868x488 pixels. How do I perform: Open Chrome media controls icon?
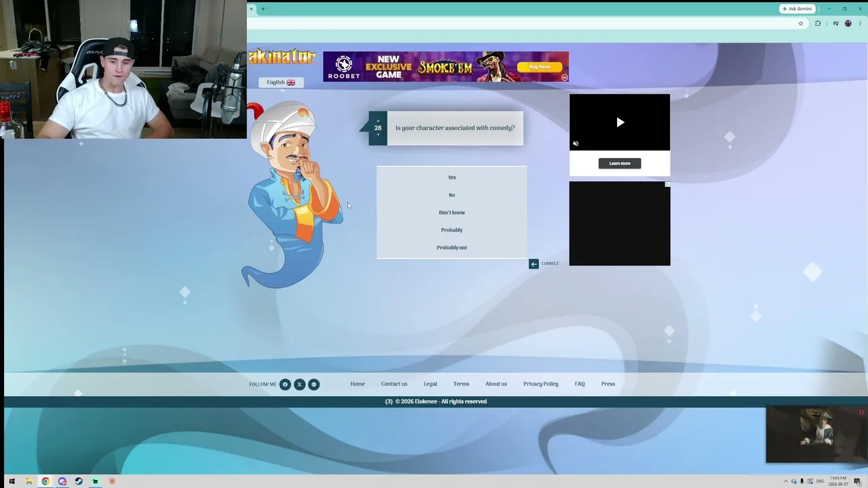coord(835,24)
